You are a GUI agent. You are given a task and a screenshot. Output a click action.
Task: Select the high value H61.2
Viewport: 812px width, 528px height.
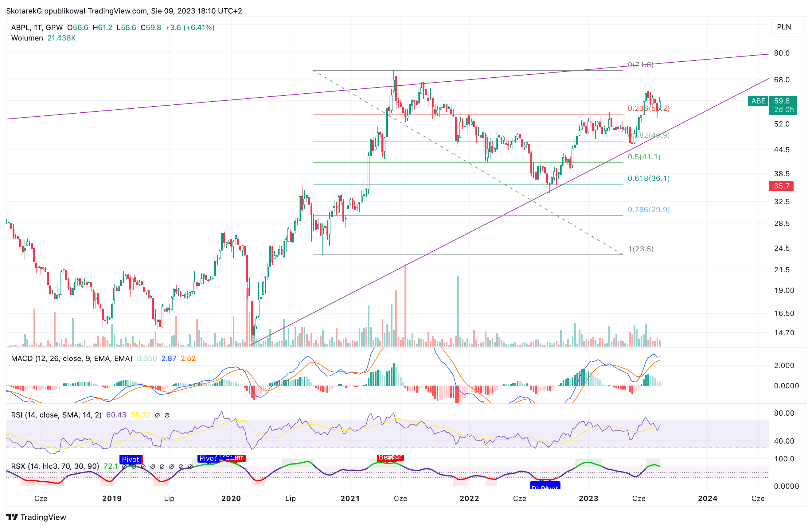[x=102, y=28]
